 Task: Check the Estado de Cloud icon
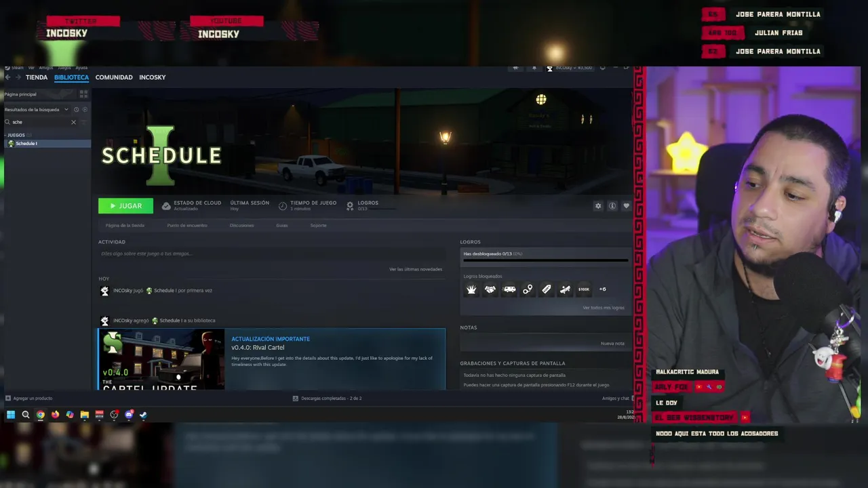click(x=166, y=206)
